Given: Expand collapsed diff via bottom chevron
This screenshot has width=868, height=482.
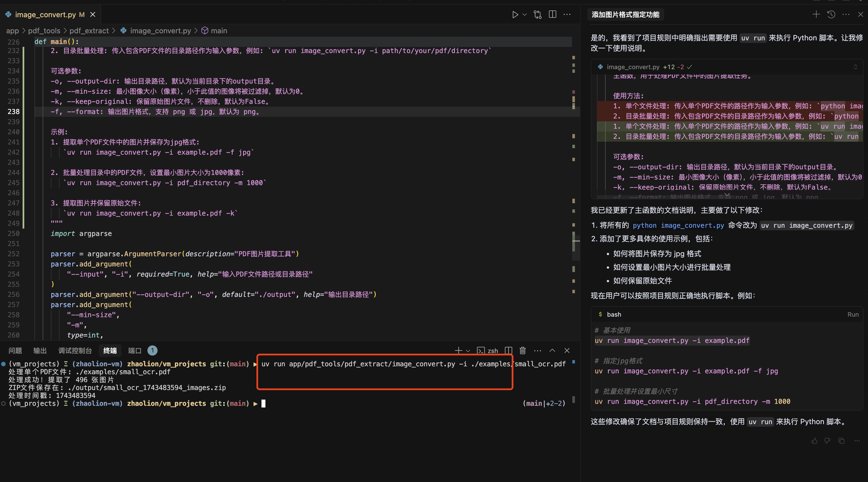Looking at the screenshot, I should point(727,195).
